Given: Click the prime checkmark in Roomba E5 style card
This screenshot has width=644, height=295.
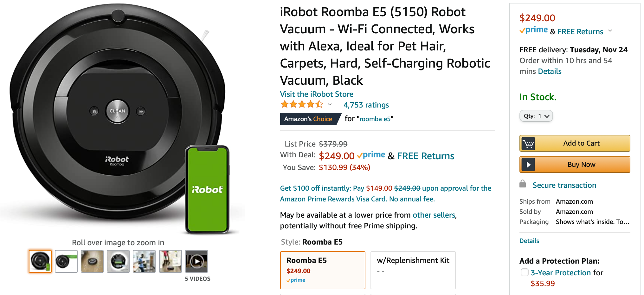Looking at the screenshot, I should [289, 280].
